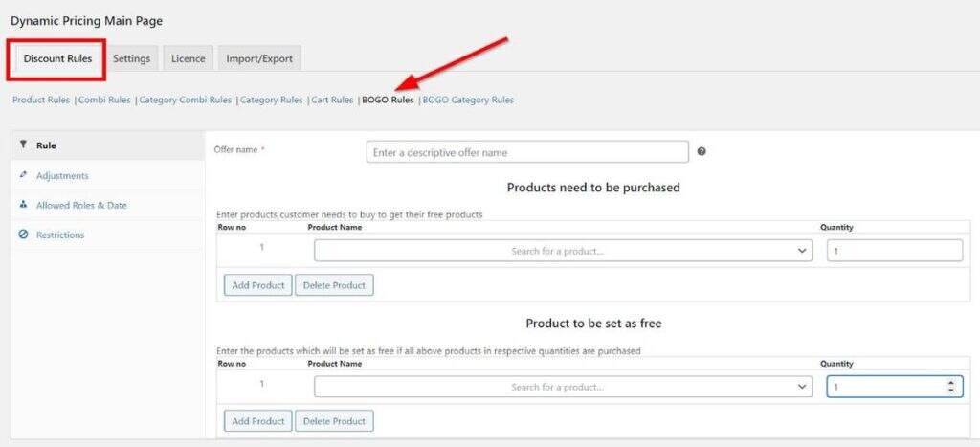Click the Adjustments wrench icon

coord(23,175)
